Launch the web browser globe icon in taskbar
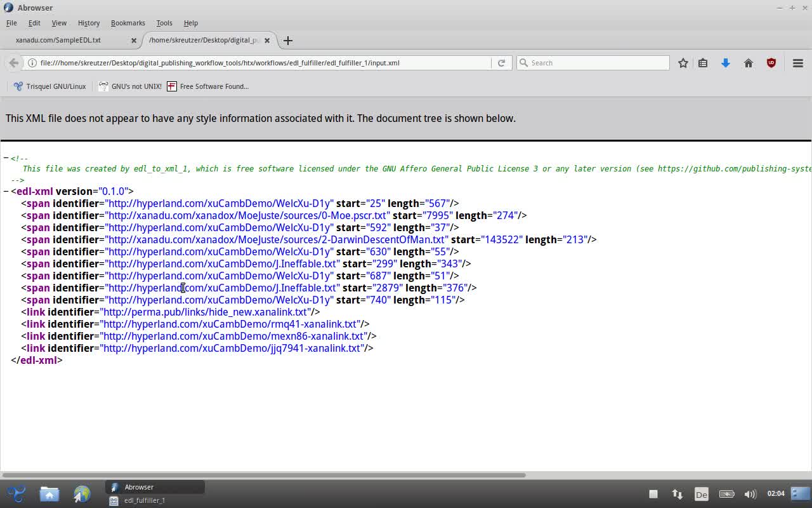 [x=82, y=493]
